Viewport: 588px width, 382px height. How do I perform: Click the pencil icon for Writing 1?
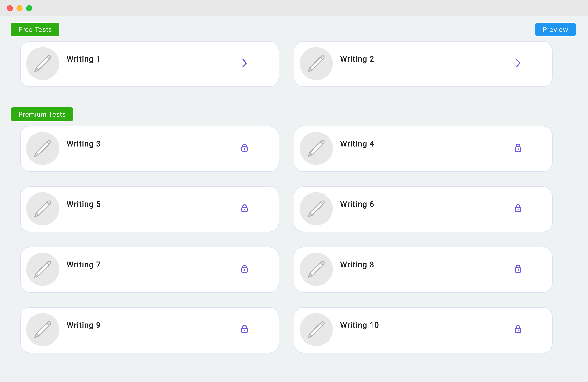coord(43,64)
